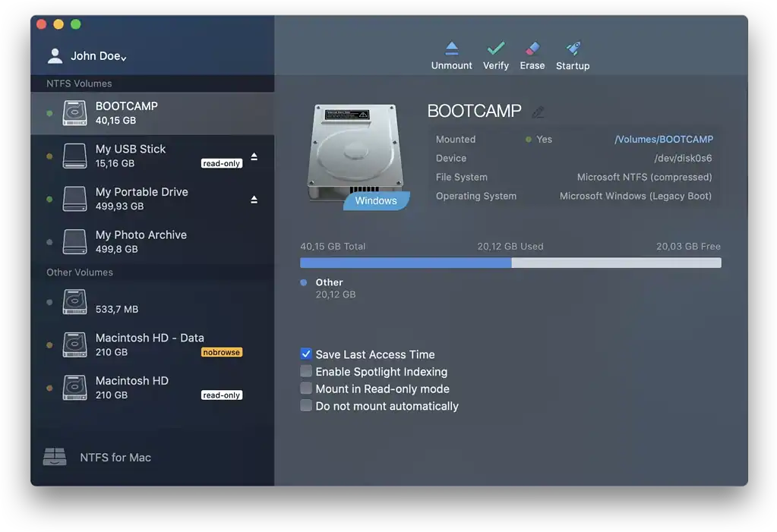The image size is (777, 532).
Task: Uncheck Save Last Access Time
Action: 306,354
